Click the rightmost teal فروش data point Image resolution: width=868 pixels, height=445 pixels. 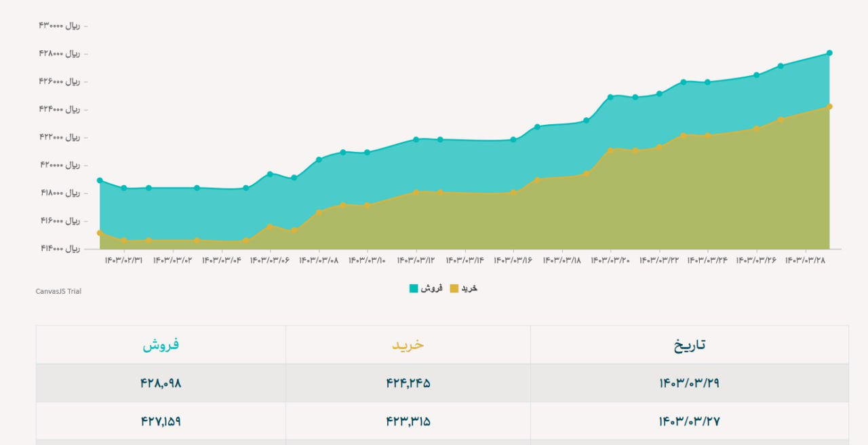(829, 53)
